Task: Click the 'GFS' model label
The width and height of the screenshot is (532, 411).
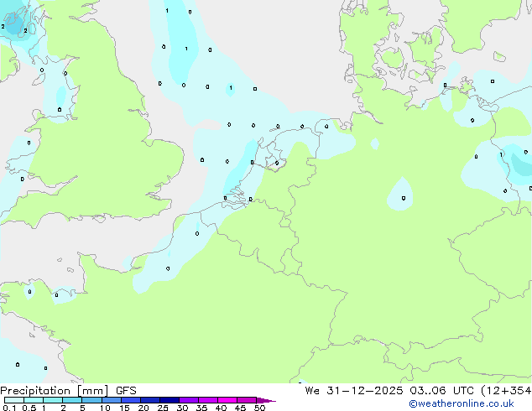Action: pyautogui.click(x=126, y=391)
